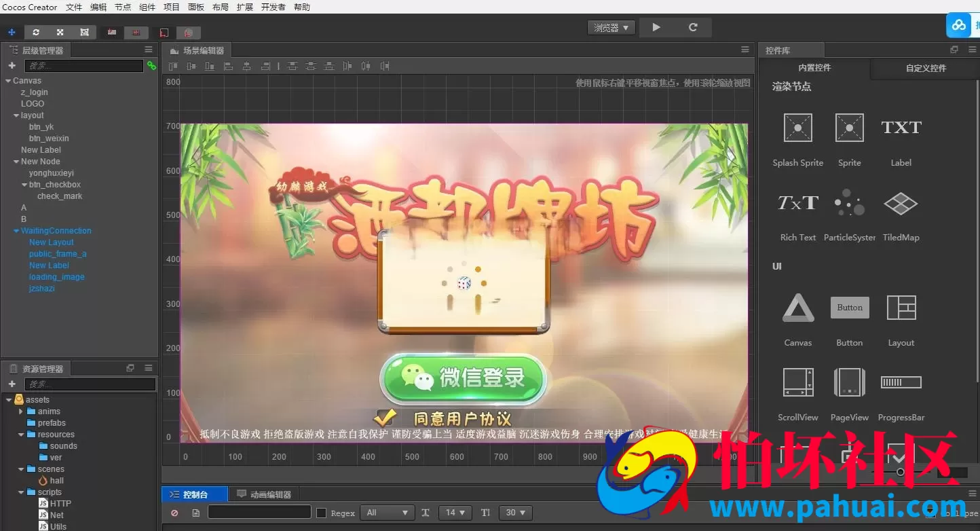Toggle the Regex checkbox in console
The height and width of the screenshot is (531, 980).
point(322,513)
